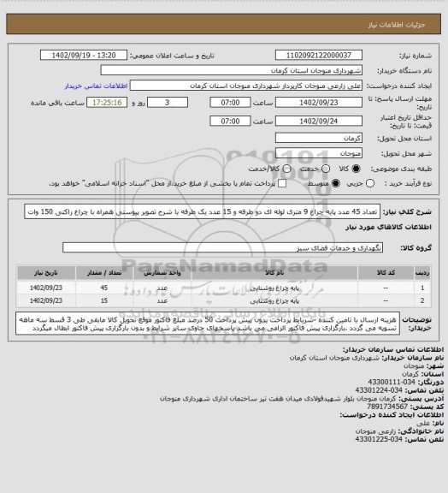Click the general description field about 45 lamp posts
This screenshot has width=448, height=493.
tap(203, 211)
